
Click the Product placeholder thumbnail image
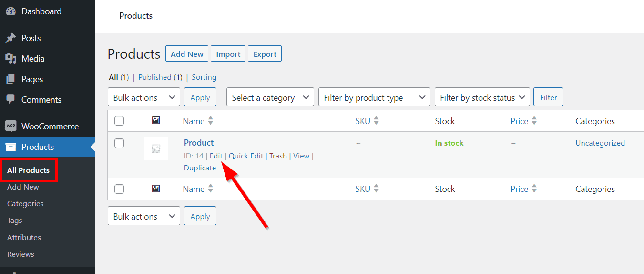coord(156,148)
